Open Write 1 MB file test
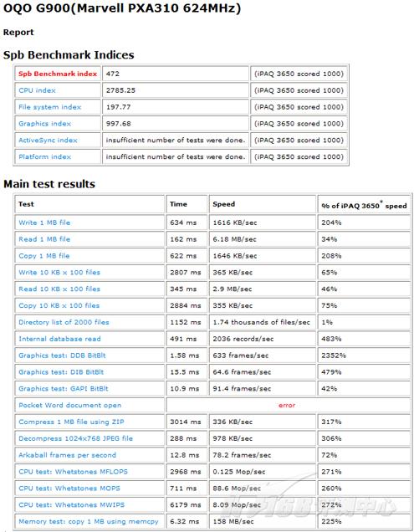This screenshot has width=414, height=532. 44,223
